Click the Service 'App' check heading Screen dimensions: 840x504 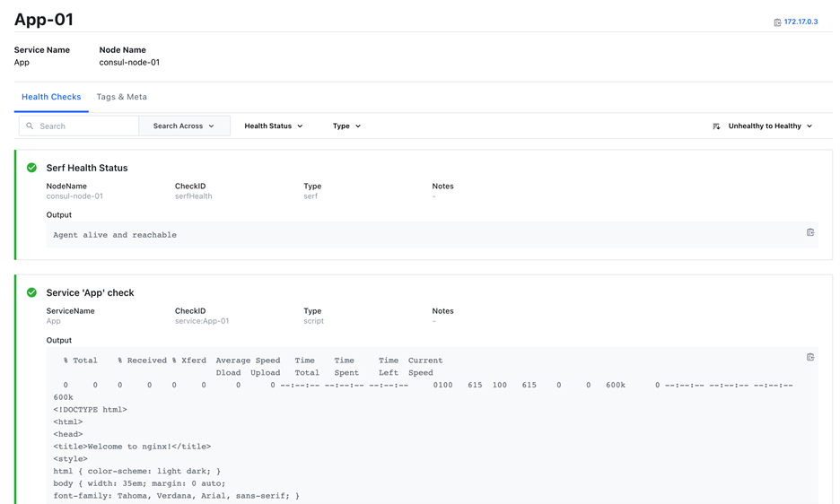(x=90, y=292)
